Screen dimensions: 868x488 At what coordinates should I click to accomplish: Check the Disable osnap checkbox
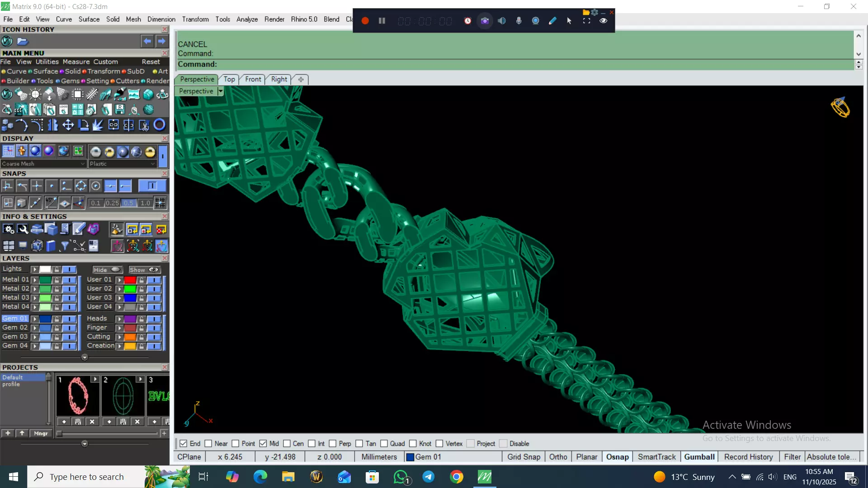pos(504,444)
